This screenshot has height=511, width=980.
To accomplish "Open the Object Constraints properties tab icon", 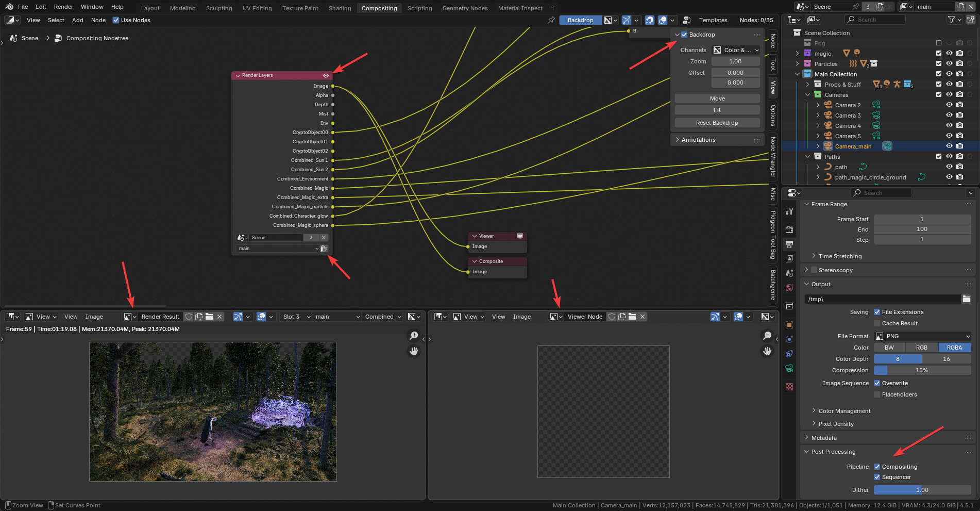I will coord(789,354).
